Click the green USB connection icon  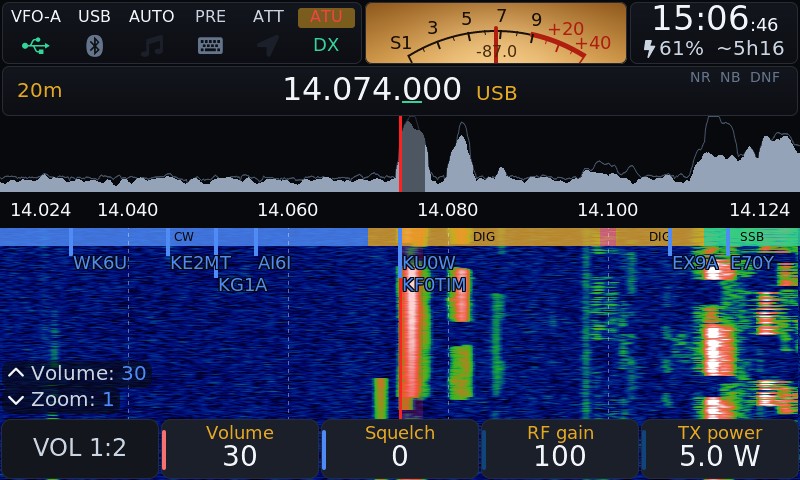(x=35, y=46)
